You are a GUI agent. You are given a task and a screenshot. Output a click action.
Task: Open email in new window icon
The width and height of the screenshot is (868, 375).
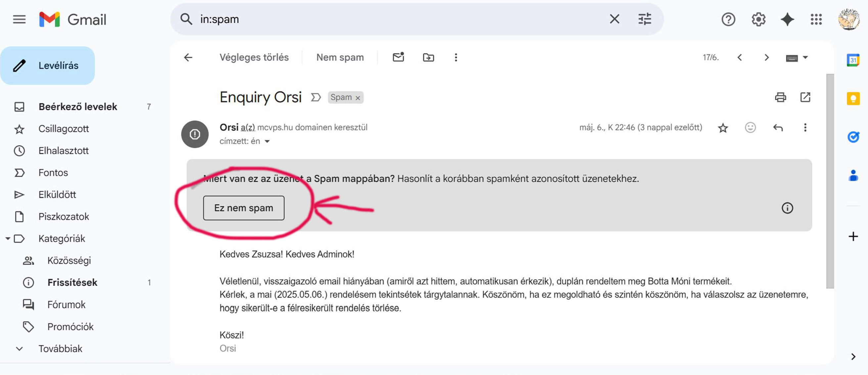805,97
